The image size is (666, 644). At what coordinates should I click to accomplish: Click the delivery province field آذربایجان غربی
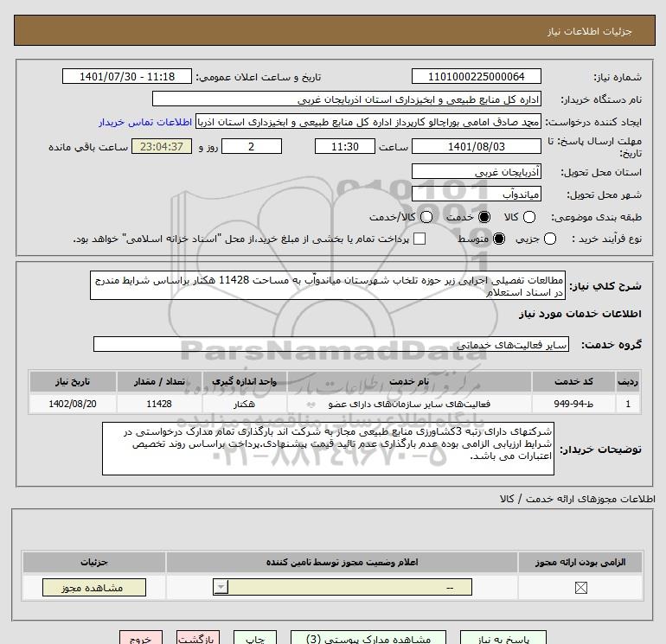(476, 171)
